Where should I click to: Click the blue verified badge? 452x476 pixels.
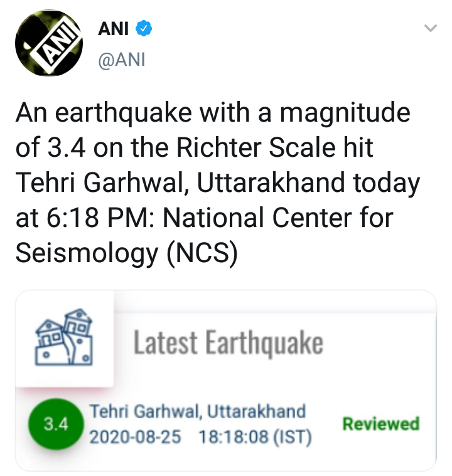144,28
